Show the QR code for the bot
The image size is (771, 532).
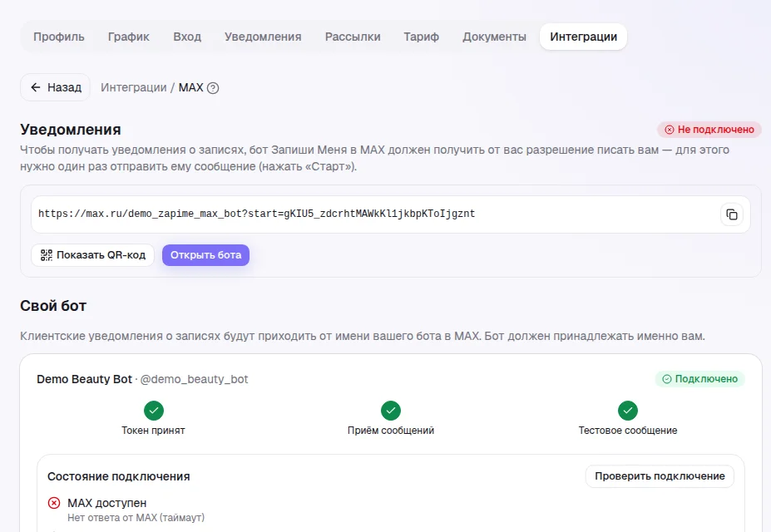coord(92,255)
